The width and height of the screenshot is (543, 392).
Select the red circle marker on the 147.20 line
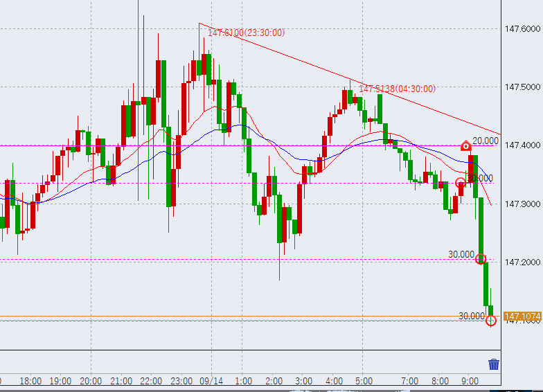481,259
